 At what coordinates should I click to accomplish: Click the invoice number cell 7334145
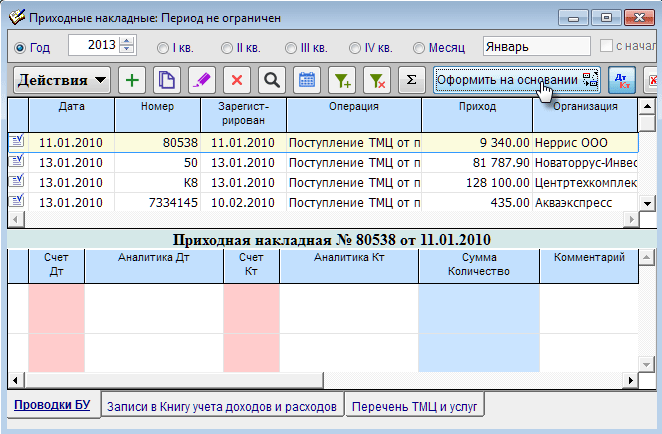(157, 203)
